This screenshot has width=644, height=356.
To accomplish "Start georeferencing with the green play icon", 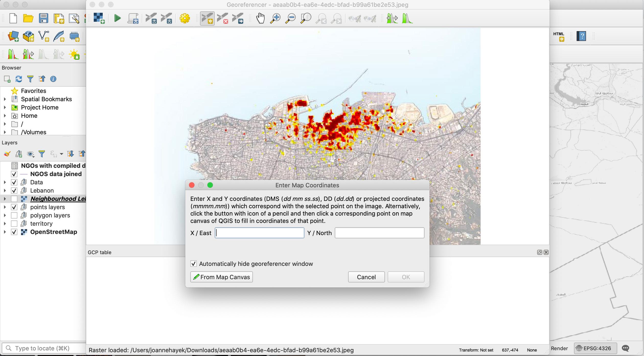I will click(x=117, y=18).
